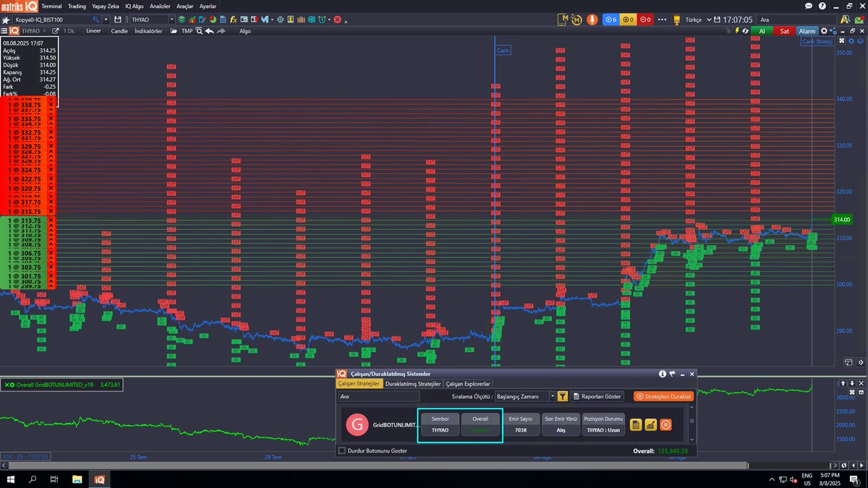The image size is (868, 488).
Task: Toggle the yellow 0 pending orders indicator
Action: tap(629, 20)
